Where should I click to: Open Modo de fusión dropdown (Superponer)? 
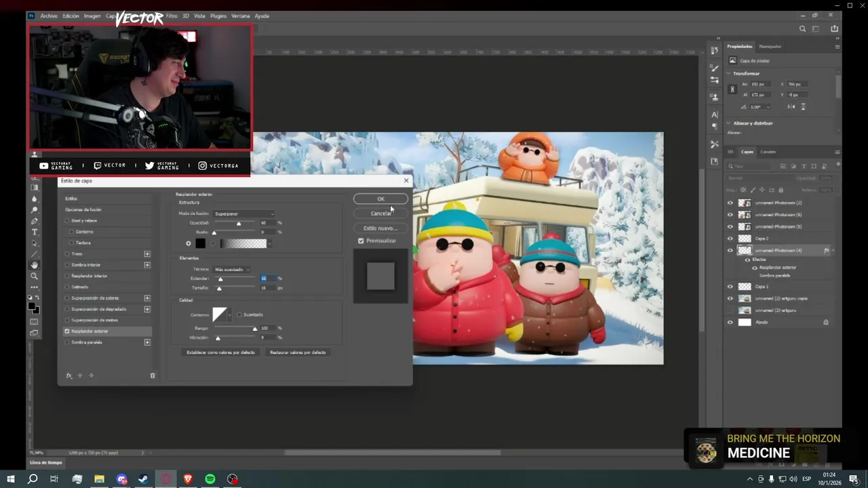tap(244, 213)
